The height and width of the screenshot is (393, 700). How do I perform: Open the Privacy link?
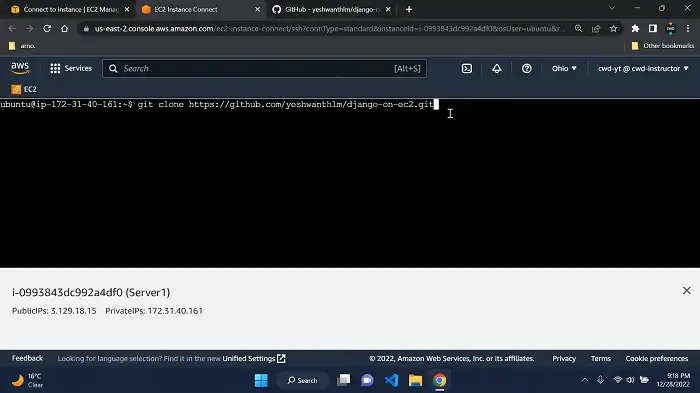point(564,358)
